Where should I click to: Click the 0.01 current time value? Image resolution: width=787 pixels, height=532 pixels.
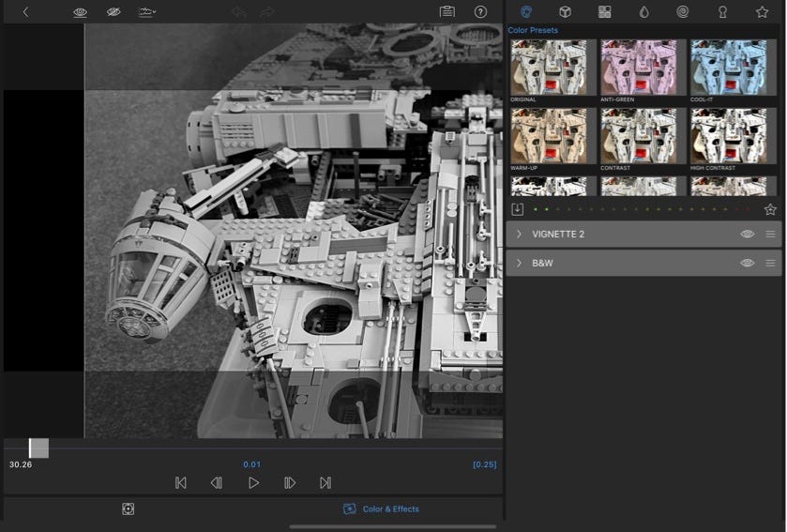pos(252,464)
